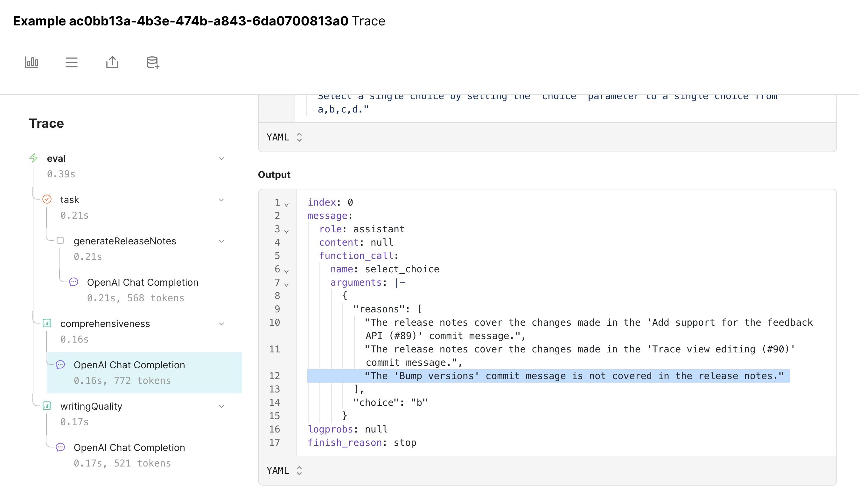Open the Output YAML format selector
Viewport: 859px width, 504px height.
pyautogui.click(x=284, y=471)
